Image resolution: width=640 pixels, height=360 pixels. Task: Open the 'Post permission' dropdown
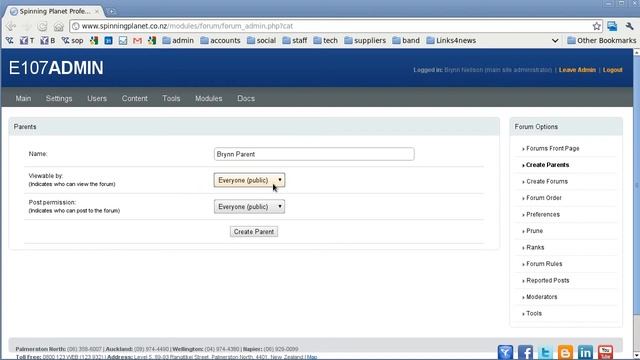coord(249,207)
